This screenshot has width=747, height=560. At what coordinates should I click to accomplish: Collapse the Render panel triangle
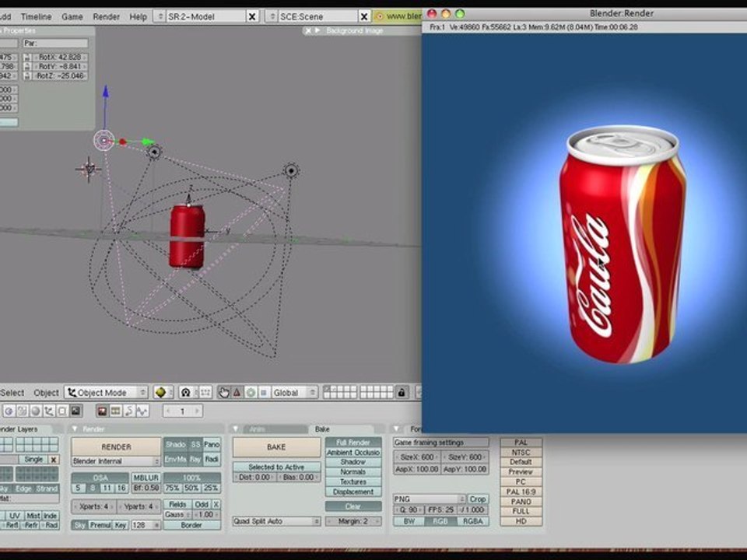[75, 429]
